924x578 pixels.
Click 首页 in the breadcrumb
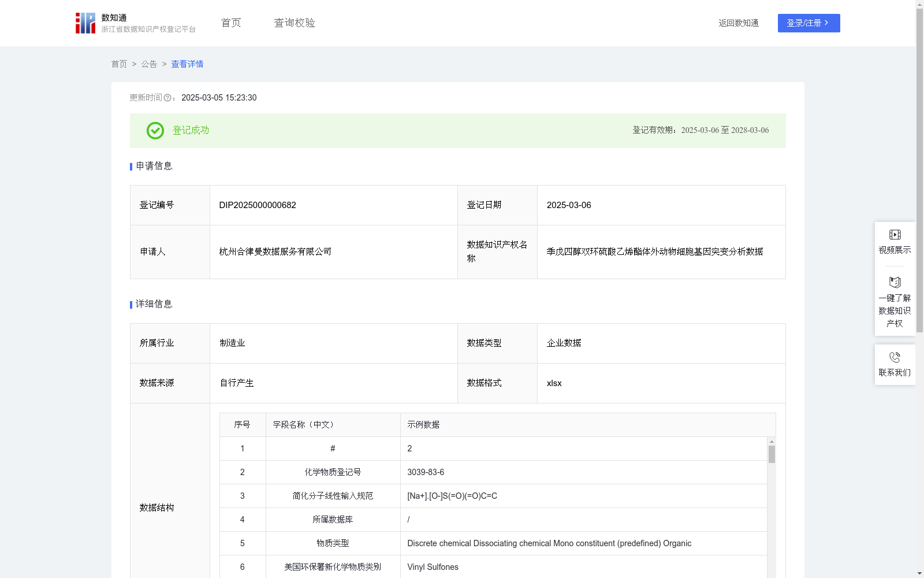click(119, 64)
